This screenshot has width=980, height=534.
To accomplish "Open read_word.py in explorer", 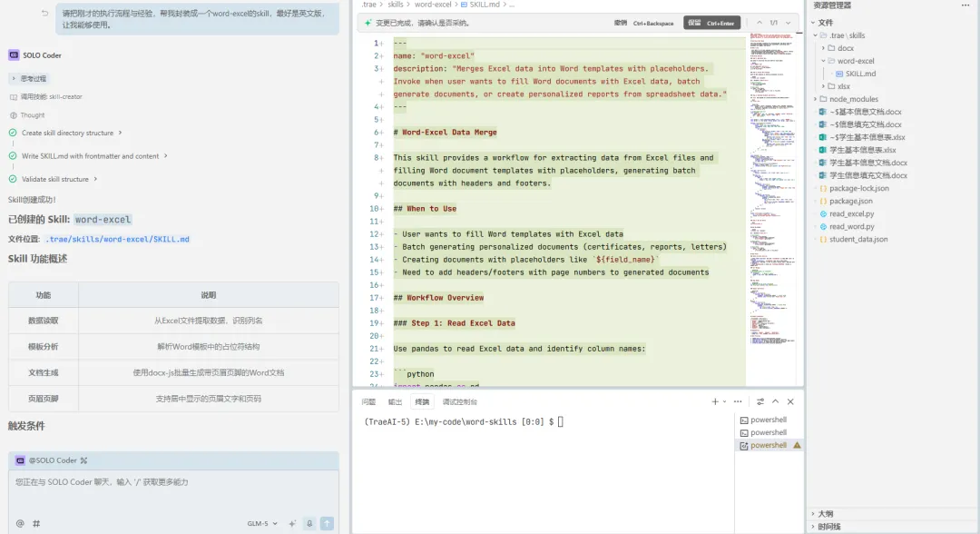I will coord(851,226).
